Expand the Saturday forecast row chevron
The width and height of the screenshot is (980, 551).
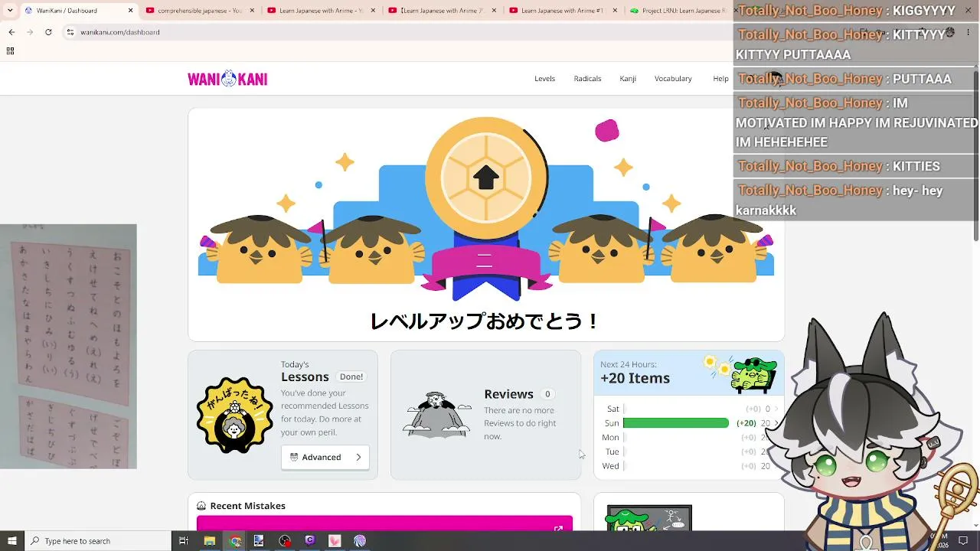coord(776,409)
